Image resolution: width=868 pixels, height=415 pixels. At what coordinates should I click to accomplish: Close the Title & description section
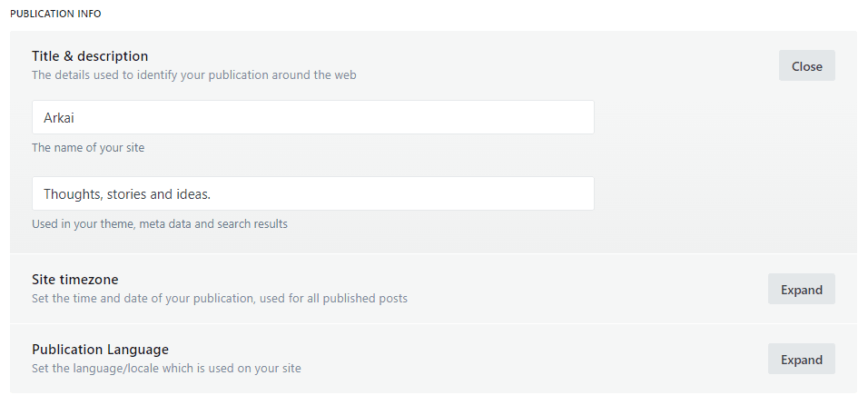(806, 65)
